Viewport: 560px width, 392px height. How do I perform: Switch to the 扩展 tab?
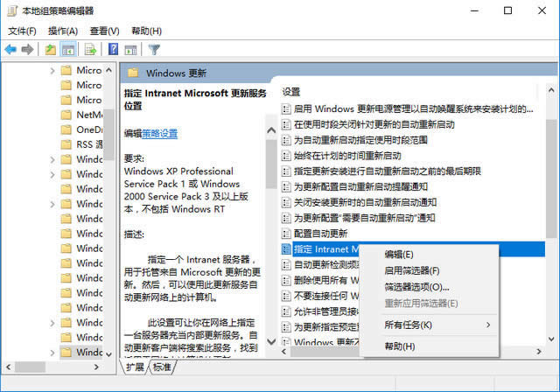tap(135, 367)
